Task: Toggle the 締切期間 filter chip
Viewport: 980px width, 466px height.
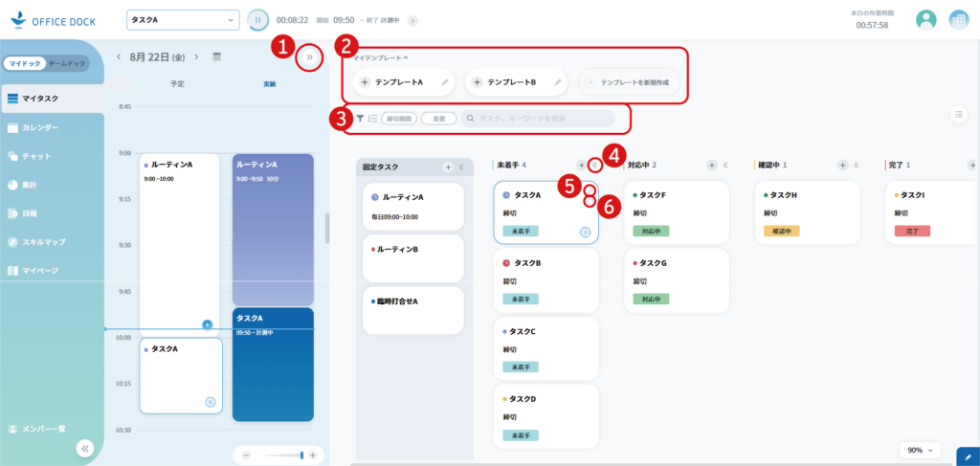Action: 398,119
